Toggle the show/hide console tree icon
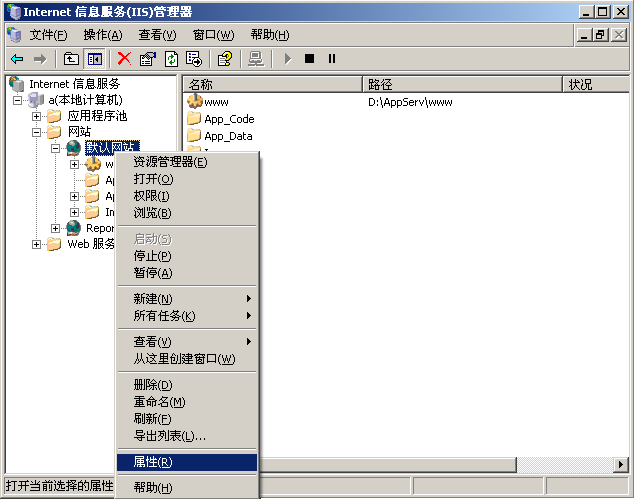The image size is (634, 499). click(x=95, y=59)
